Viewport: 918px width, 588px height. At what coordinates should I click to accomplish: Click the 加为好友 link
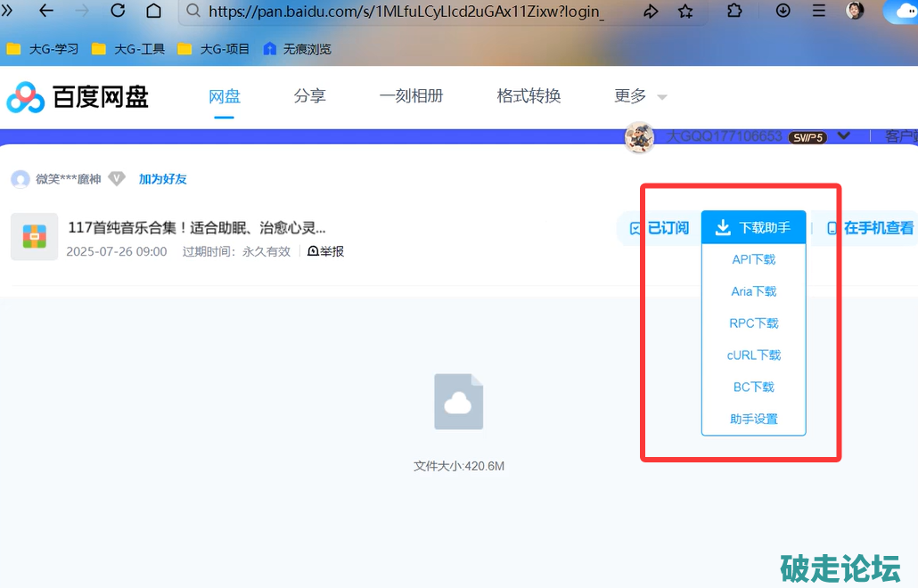coord(162,179)
